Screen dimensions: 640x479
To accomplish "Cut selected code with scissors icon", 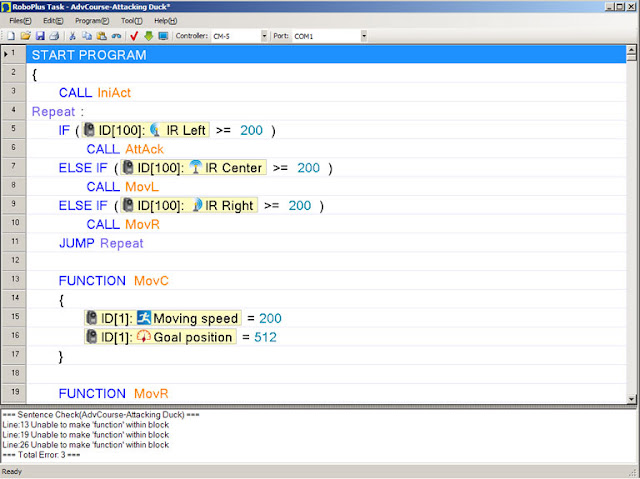I will tap(72, 36).
